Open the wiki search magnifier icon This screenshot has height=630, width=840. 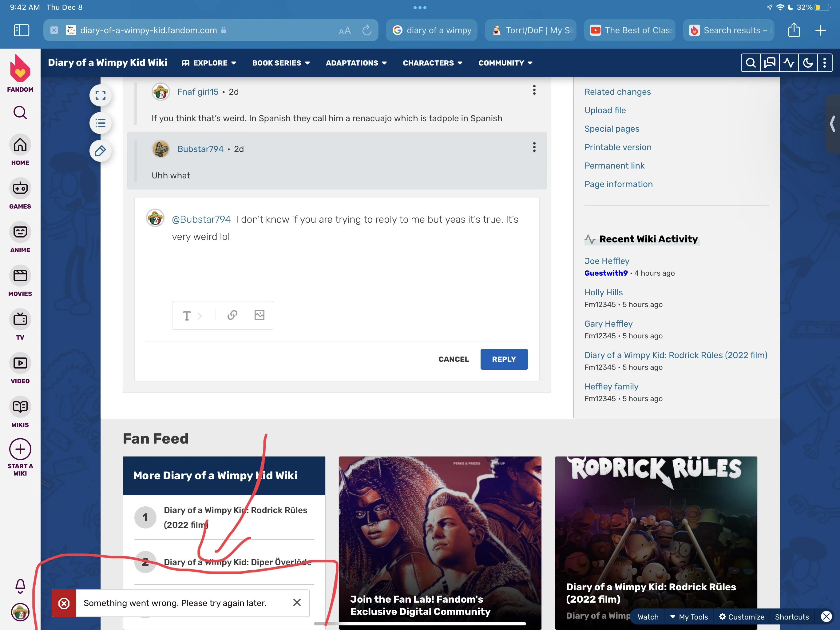pos(751,63)
